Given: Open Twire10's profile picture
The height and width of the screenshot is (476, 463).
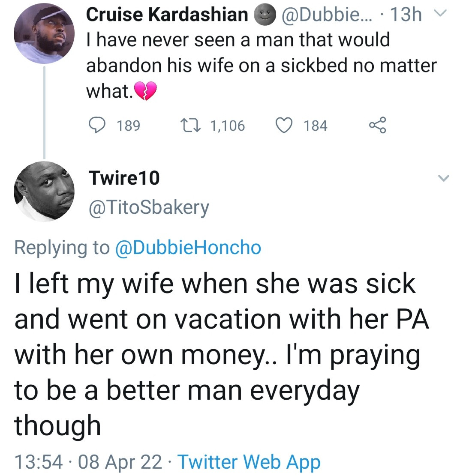Looking at the screenshot, I should click(x=44, y=191).
